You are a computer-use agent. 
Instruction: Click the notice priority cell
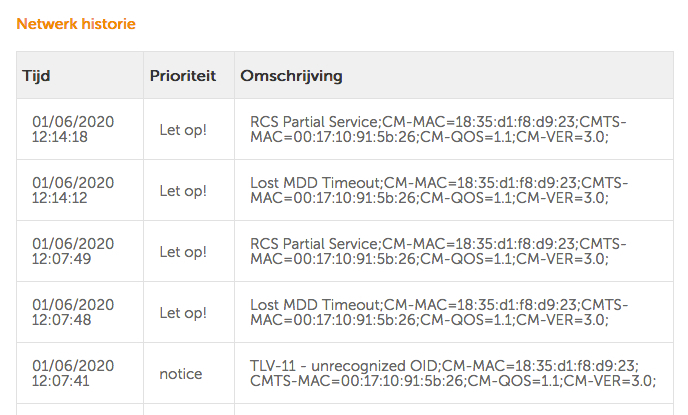[x=181, y=374]
